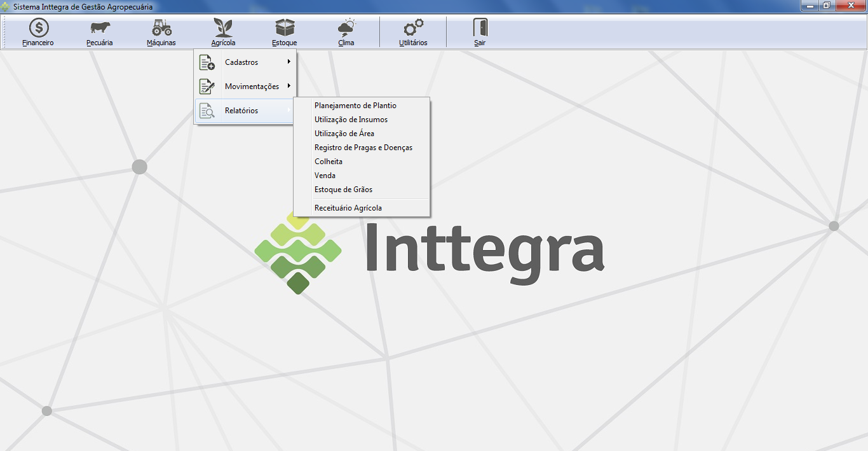The image size is (868, 451).
Task: Click the Pecuária label text
Action: tap(100, 43)
